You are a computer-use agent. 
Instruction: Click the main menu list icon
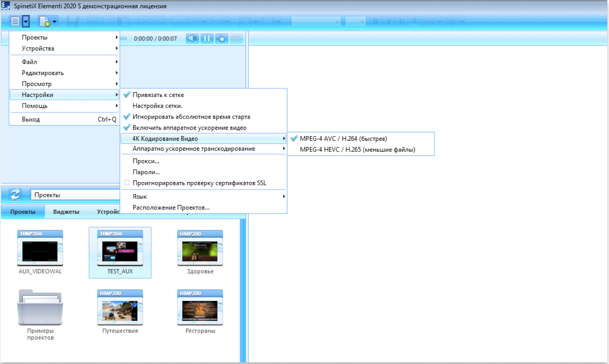point(15,21)
